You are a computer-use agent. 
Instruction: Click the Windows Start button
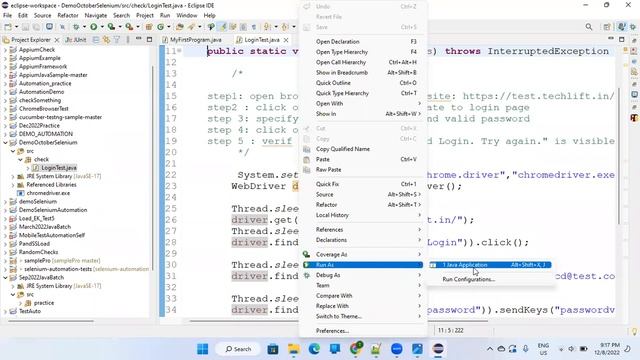click(202, 349)
